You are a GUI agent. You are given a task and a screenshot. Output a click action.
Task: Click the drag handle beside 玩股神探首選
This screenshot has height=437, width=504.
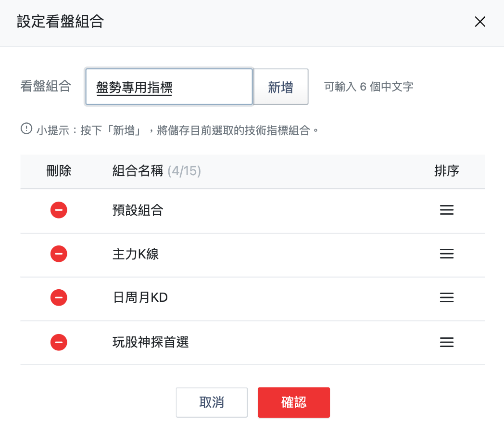(x=447, y=342)
